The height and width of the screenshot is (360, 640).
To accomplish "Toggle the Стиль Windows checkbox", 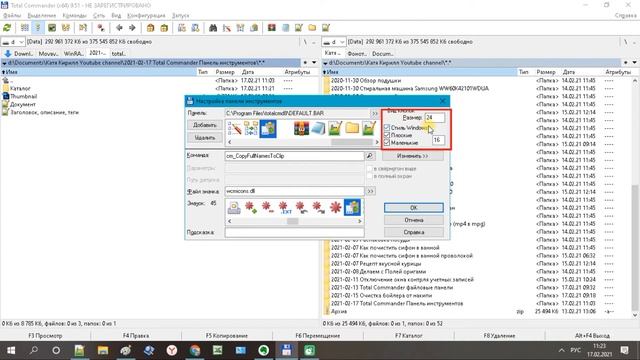I will click(387, 127).
